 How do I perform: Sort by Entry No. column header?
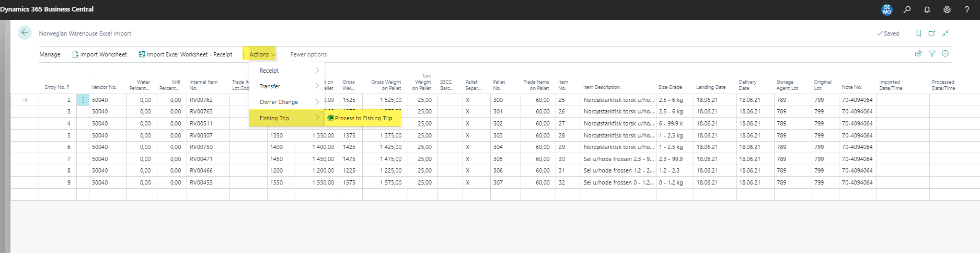(x=56, y=87)
